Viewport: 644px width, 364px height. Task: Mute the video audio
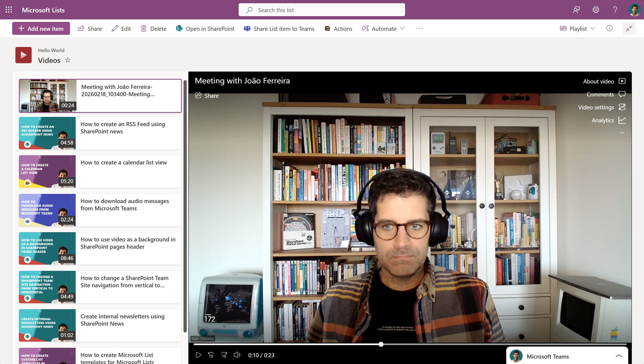(x=237, y=355)
